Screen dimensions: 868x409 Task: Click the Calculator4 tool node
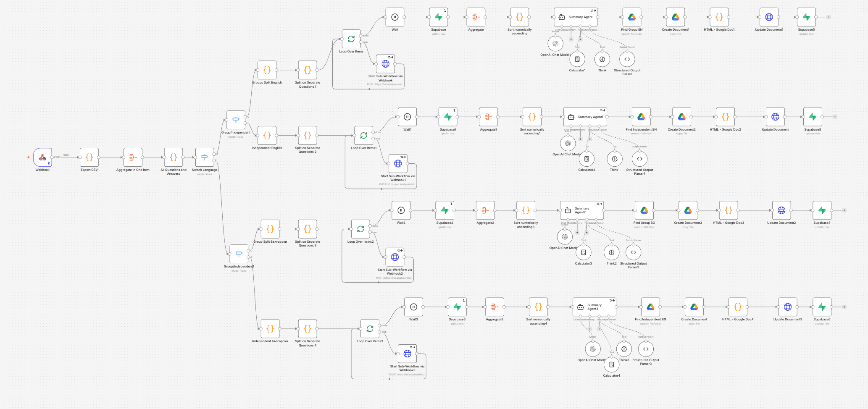click(x=611, y=364)
